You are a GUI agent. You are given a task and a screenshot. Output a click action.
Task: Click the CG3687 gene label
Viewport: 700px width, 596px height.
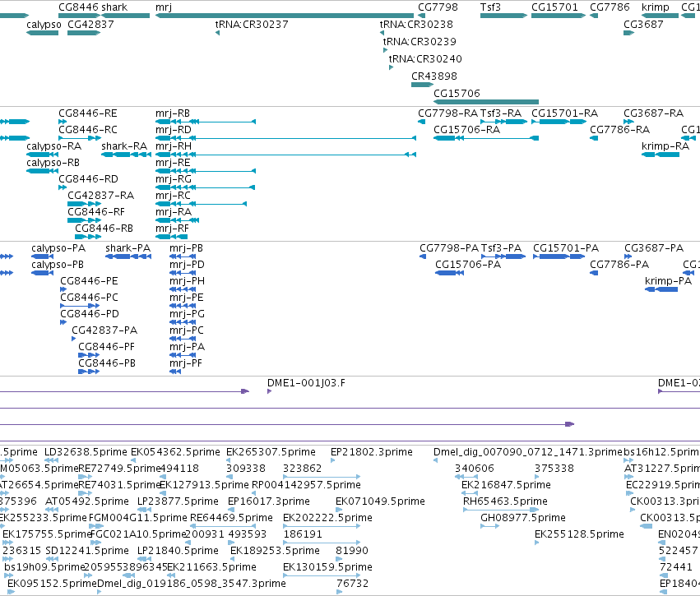pyautogui.click(x=644, y=25)
